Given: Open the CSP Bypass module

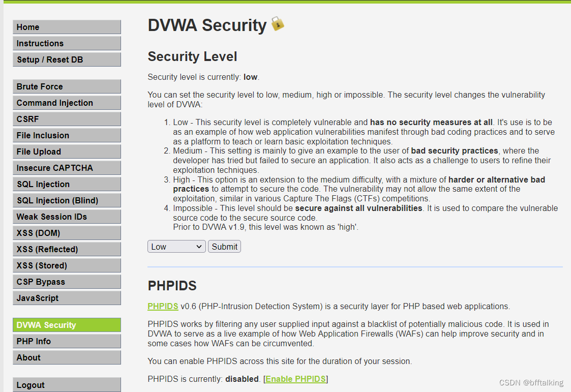Looking at the screenshot, I should (67, 282).
